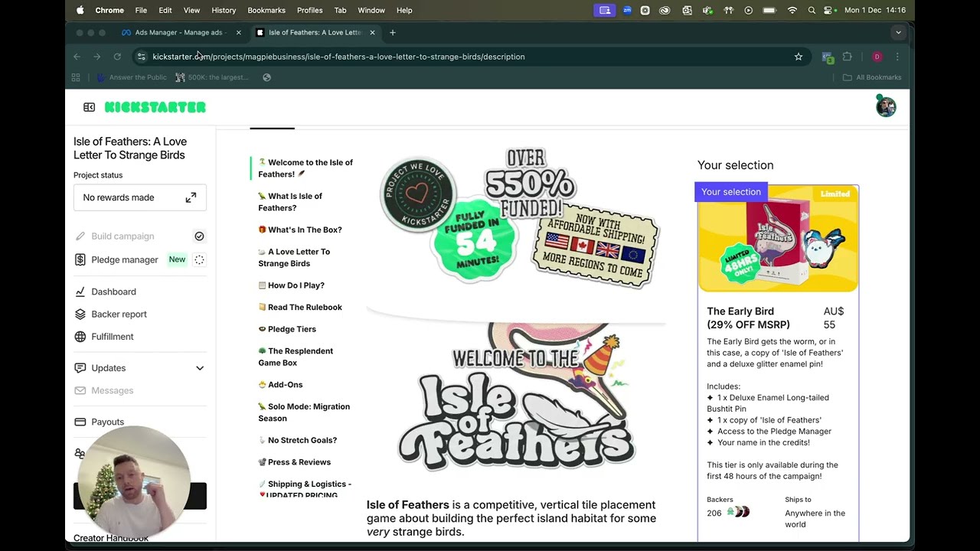Open the 'Answer the Public' bookmark

131,77
